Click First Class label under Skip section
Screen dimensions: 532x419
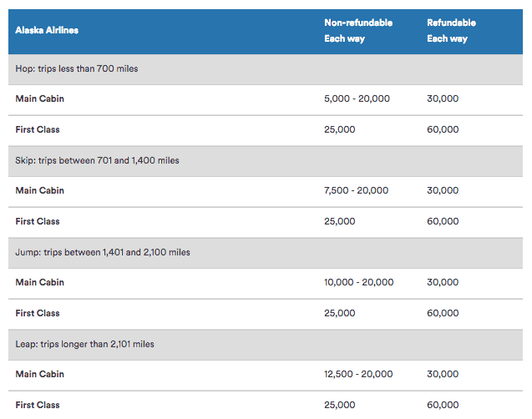tap(38, 221)
